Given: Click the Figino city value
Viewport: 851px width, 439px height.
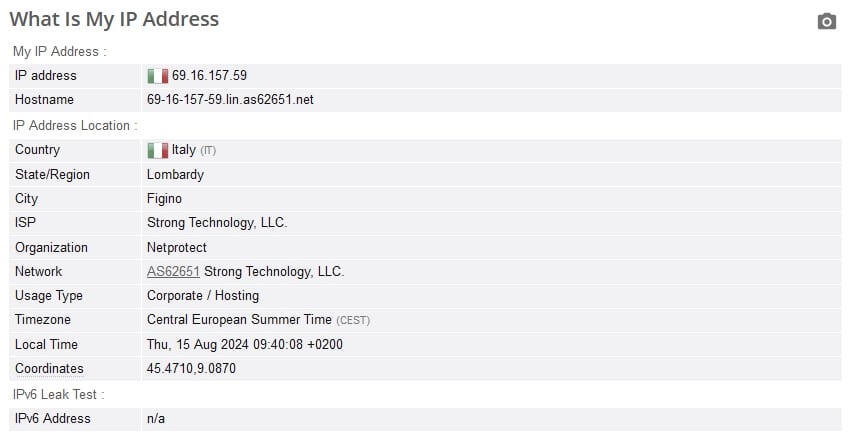Looking at the screenshot, I should click(x=164, y=199).
